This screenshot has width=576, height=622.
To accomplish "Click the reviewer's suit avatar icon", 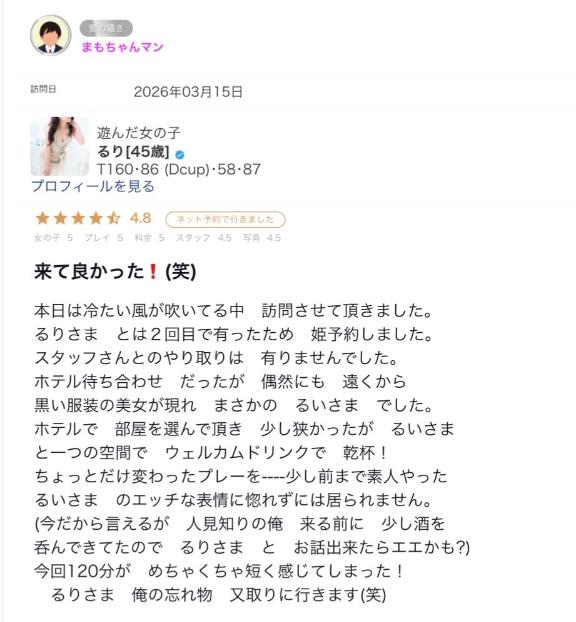I will [x=51, y=35].
